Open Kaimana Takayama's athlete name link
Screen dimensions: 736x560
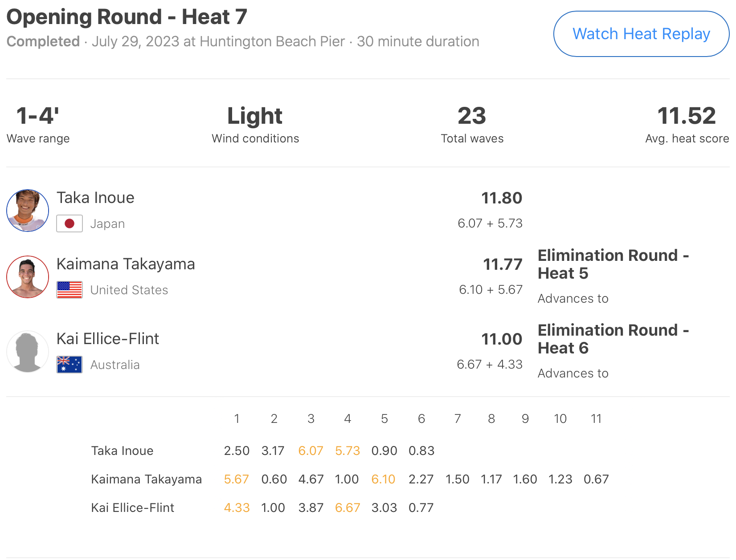(126, 264)
